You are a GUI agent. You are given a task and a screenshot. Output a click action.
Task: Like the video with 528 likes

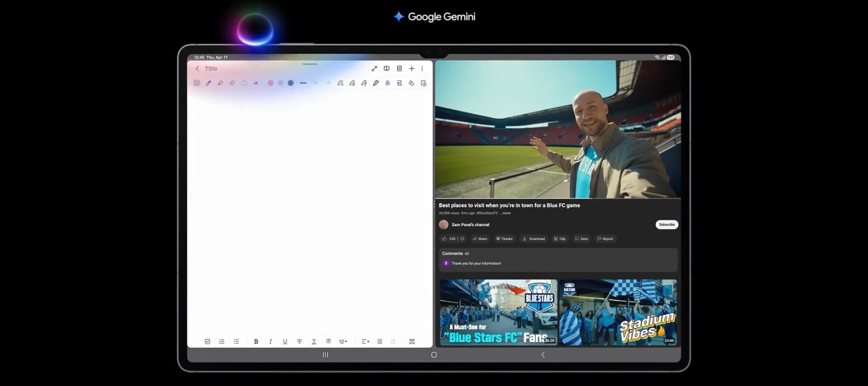pos(449,239)
